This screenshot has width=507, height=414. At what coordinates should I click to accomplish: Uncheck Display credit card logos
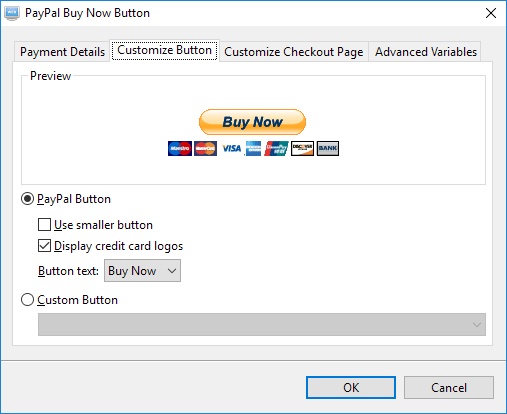pyautogui.click(x=44, y=246)
